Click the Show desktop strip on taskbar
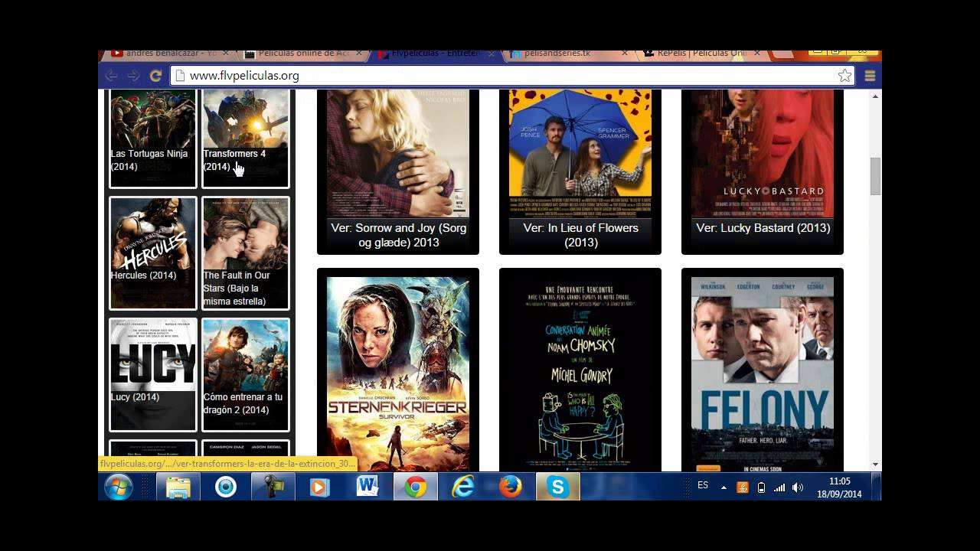The image size is (980, 551). (x=877, y=487)
